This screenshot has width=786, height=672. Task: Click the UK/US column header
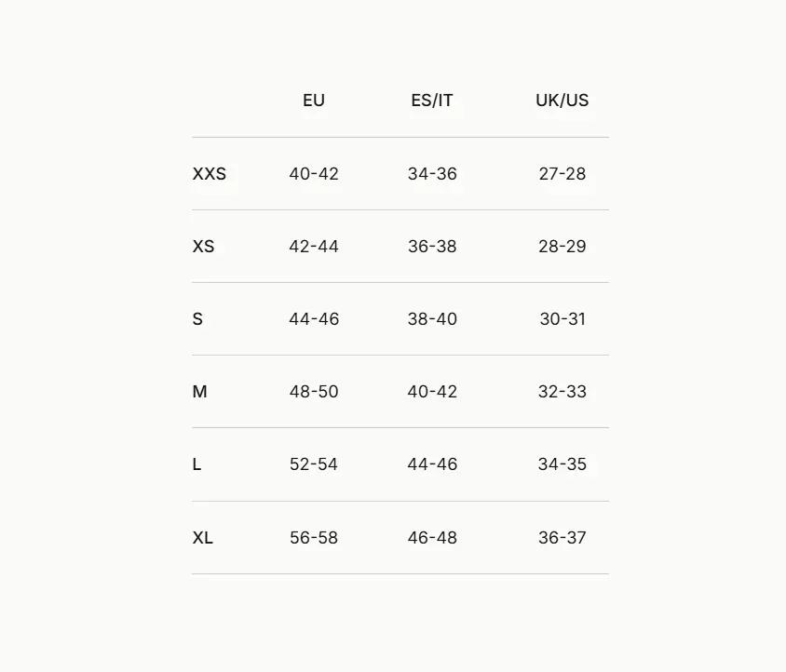[x=562, y=101]
